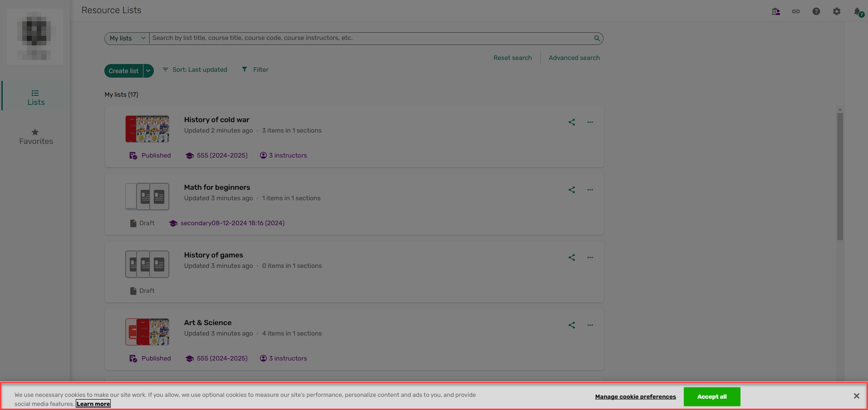This screenshot has width=868, height=410.
Task: Open more options for History of games
Action: coord(590,257)
